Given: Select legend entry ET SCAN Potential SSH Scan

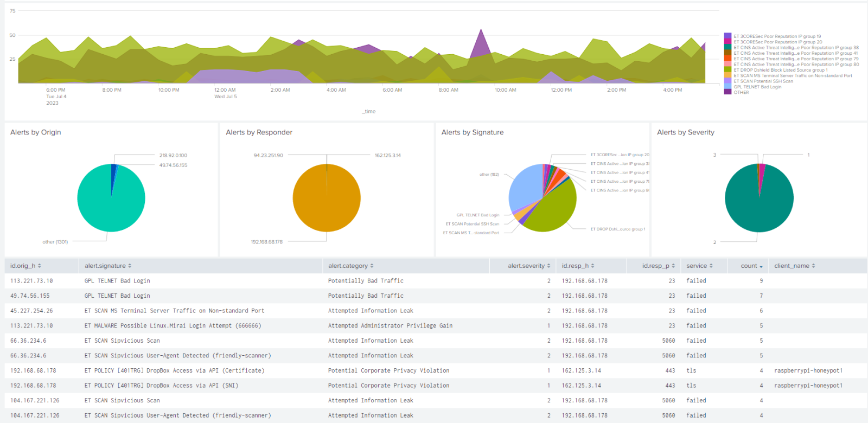Looking at the screenshot, I should point(763,81).
